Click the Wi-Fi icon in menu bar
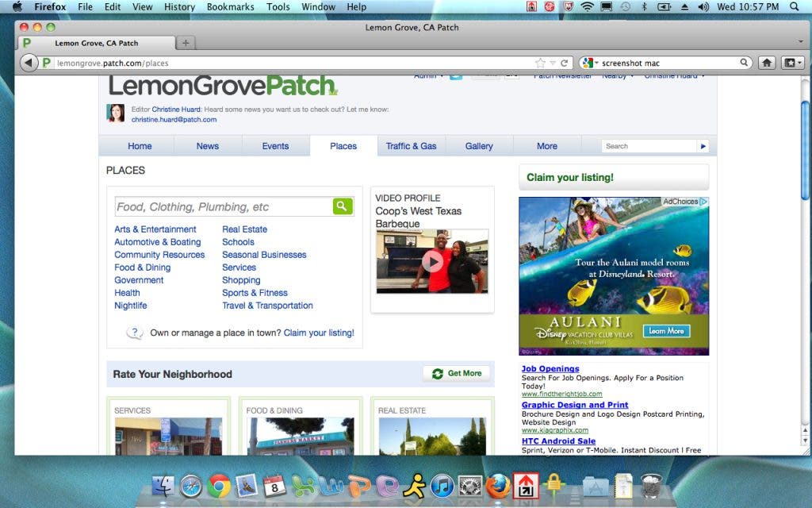The width and height of the screenshot is (812, 508). (x=587, y=6)
